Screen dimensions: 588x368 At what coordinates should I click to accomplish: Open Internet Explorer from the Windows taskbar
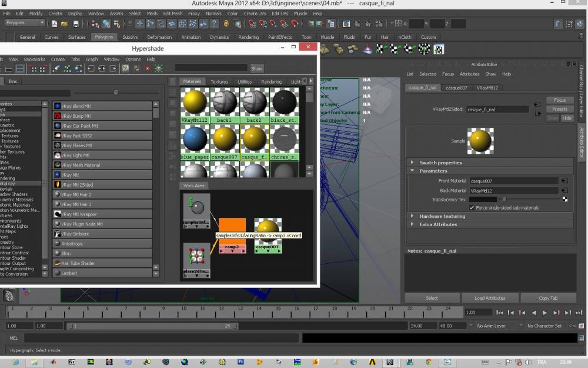tap(15, 362)
